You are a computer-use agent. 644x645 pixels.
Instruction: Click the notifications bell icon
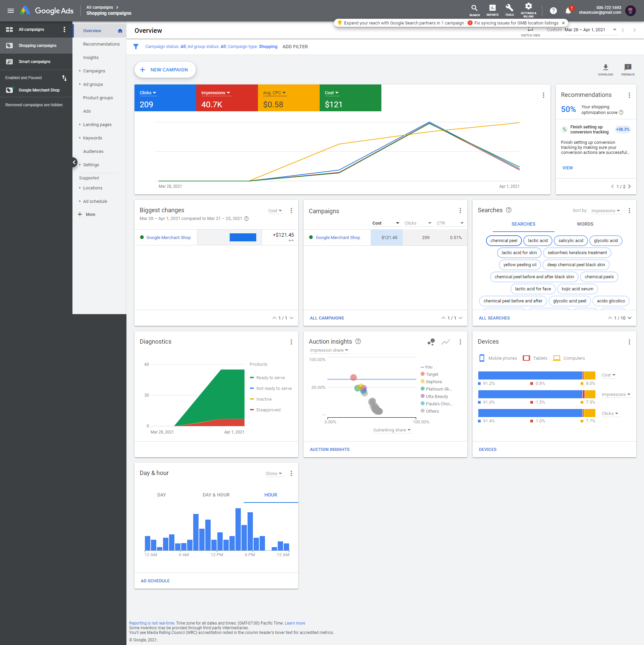click(568, 11)
